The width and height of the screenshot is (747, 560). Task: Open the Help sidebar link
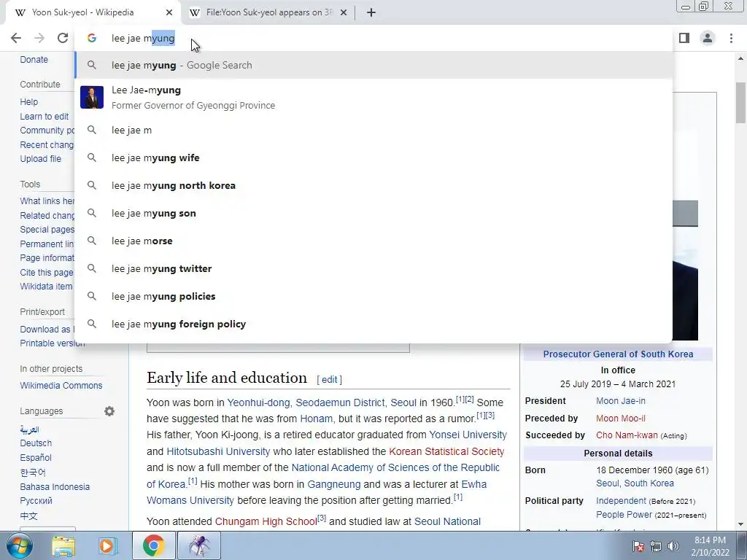[28, 102]
